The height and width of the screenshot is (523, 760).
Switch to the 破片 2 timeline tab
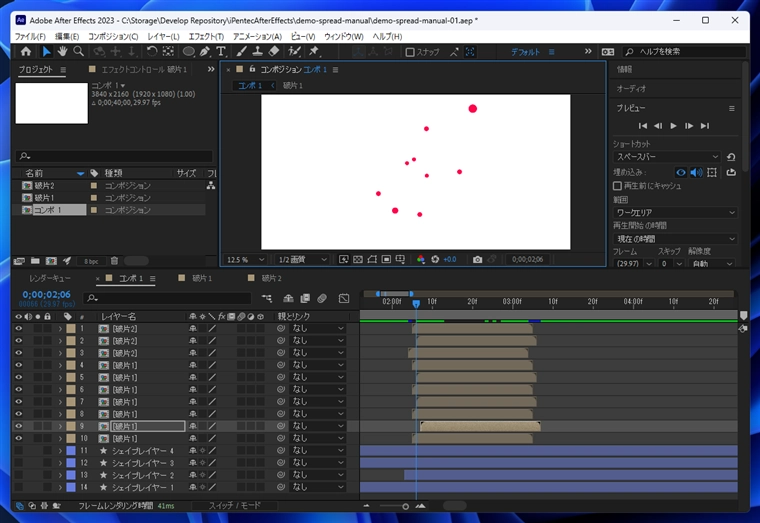coord(271,278)
